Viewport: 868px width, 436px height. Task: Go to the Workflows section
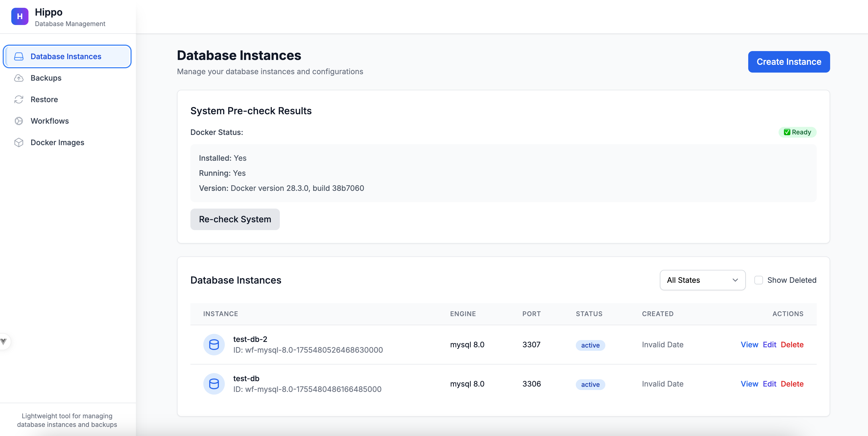49,121
